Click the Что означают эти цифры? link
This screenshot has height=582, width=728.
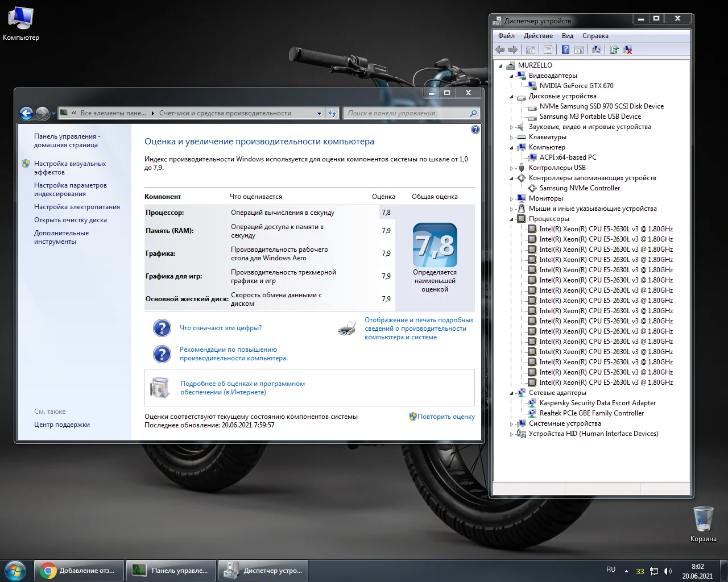click(x=221, y=328)
